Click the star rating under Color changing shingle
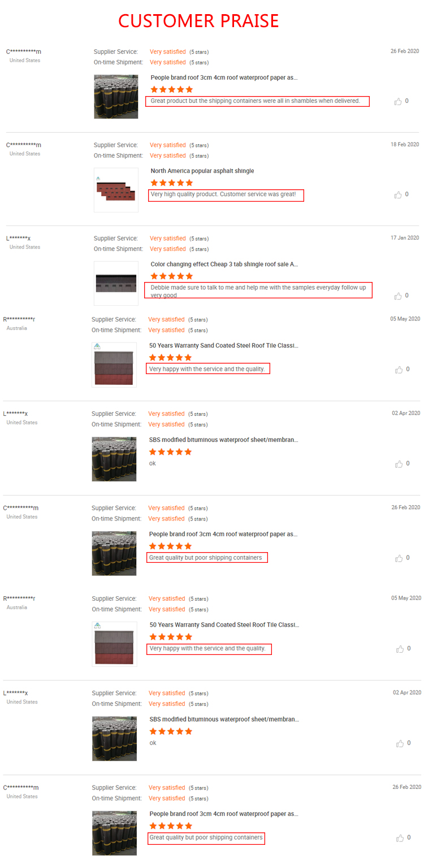424x868 pixels. (172, 276)
